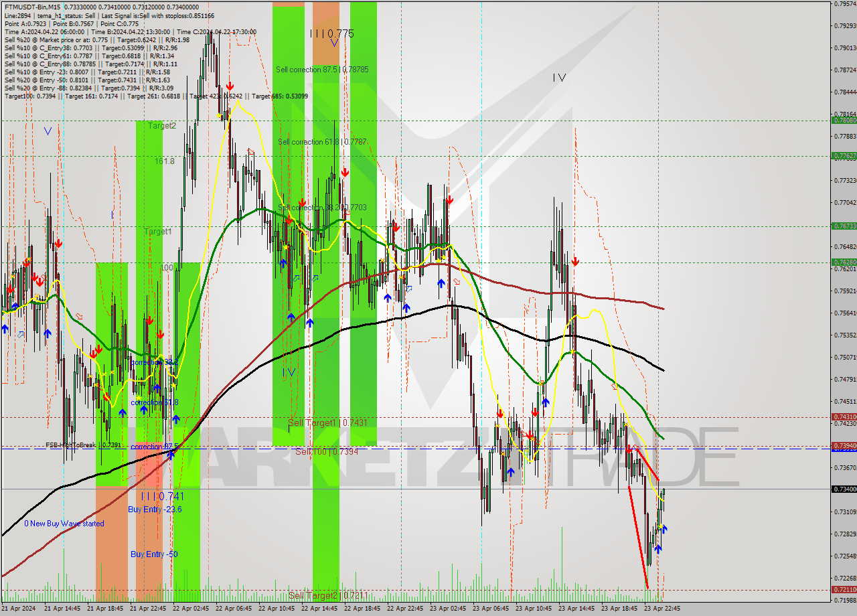The height and width of the screenshot is (616, 857).
Task: Click the 'Time A:2024.04.22 06:00:00' line
Action: point(44,31)
